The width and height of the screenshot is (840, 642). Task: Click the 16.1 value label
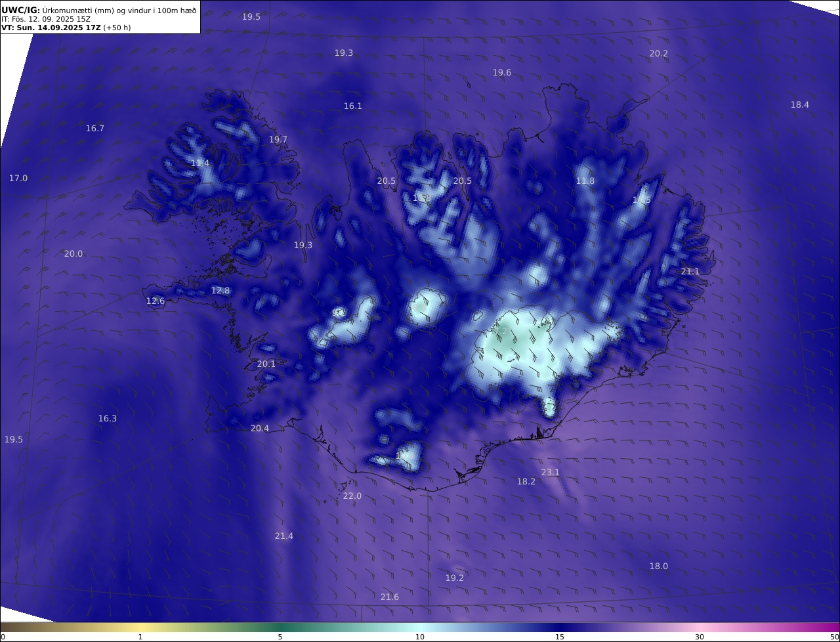tap(352, 106)
